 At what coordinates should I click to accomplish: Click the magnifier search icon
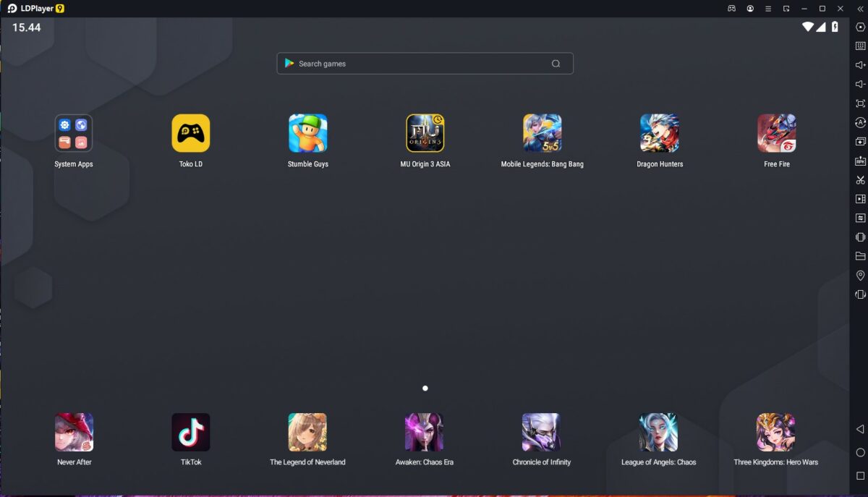click(x=556, y=64)
